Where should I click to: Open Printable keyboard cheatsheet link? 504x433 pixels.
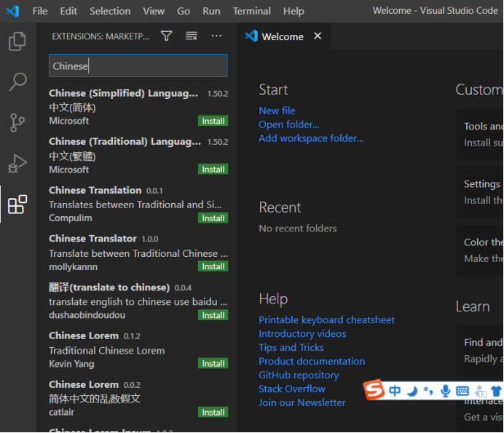coord(326,320)
